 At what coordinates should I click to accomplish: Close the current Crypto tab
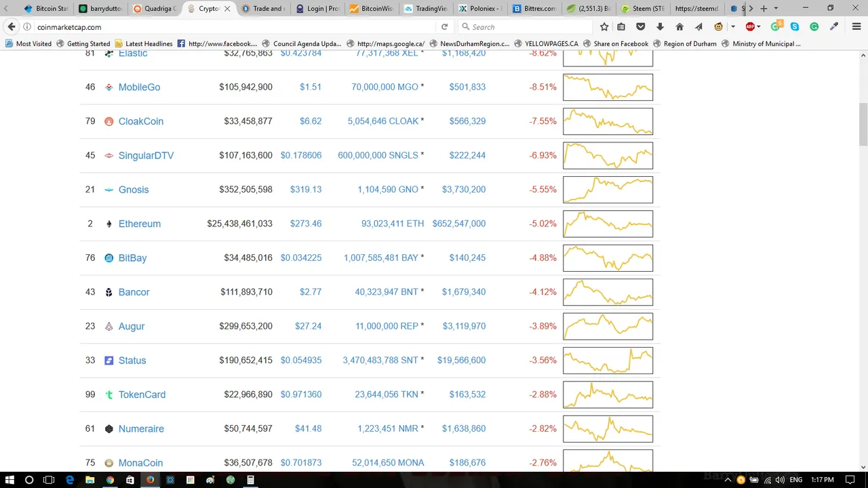pyautogui.click(x=227, y=9)
